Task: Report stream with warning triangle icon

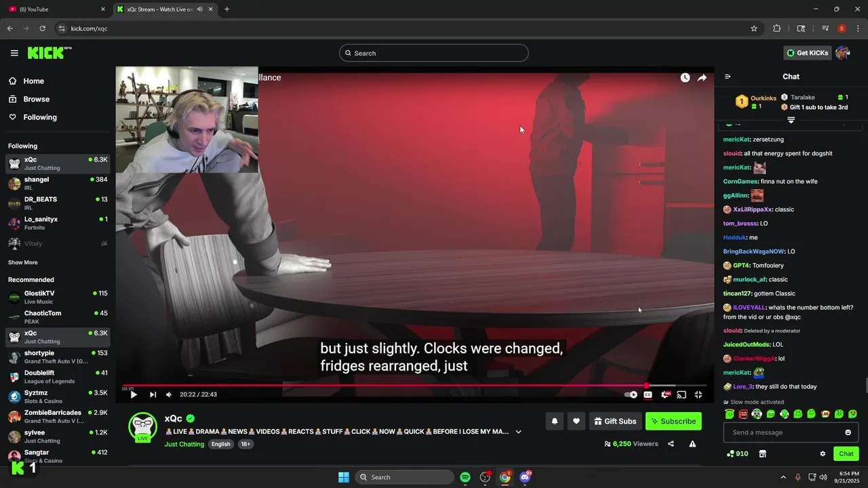Action: pyautogui.click(x=692, y=444)
